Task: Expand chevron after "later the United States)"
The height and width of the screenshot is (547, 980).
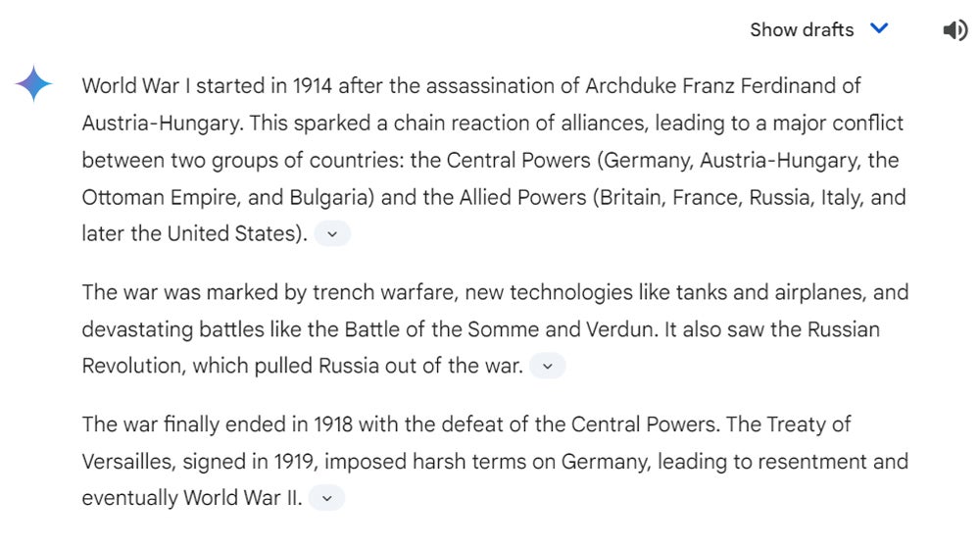Action: [332, 234]
